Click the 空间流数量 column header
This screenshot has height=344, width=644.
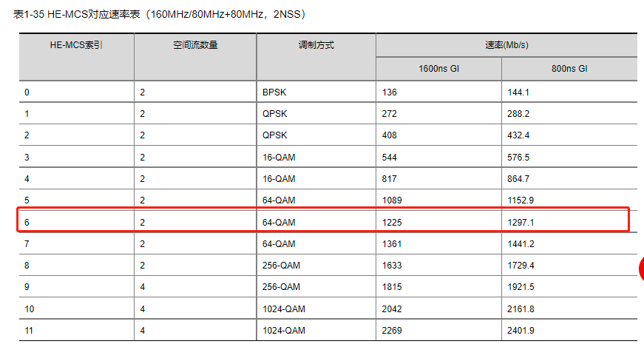point(195,45)
